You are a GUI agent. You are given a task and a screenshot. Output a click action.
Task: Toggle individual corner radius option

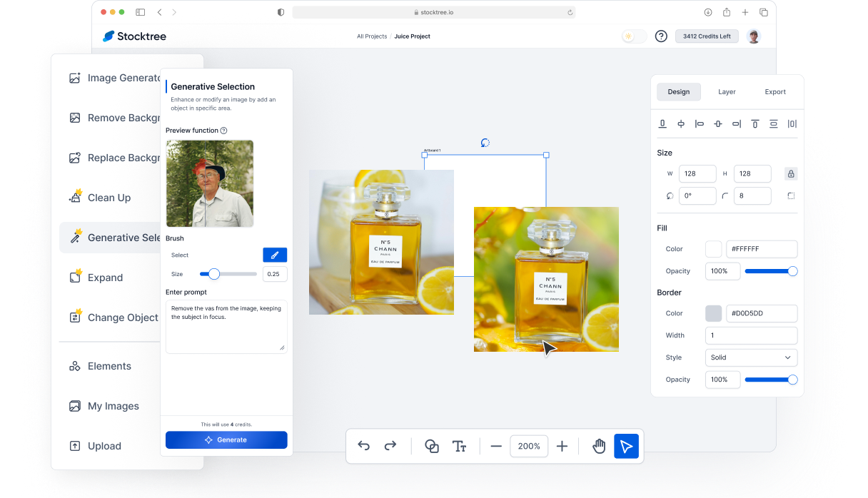coord(790,195)
